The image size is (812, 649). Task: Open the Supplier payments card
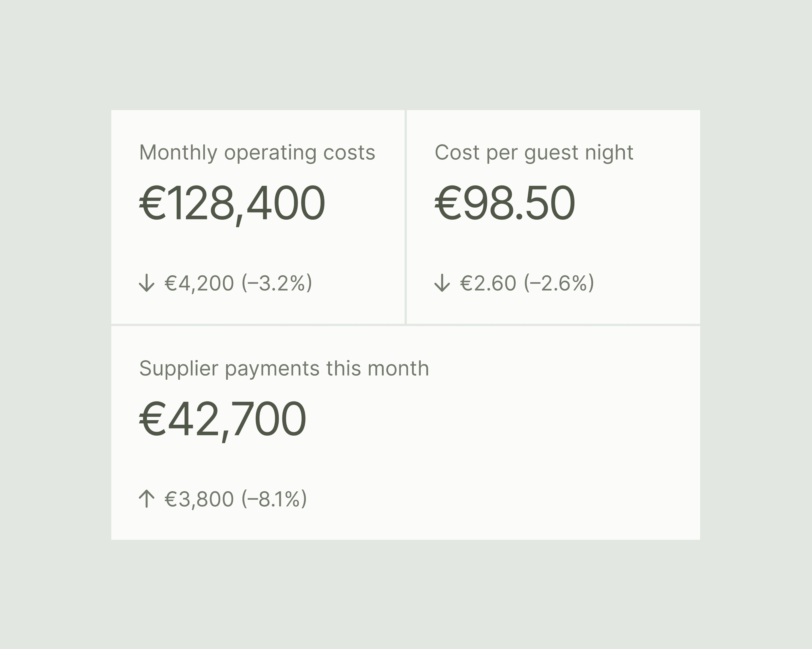(x=406, y=433)
